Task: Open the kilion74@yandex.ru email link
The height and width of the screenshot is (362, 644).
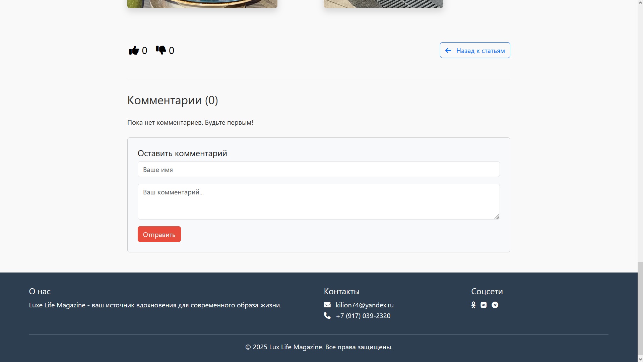Action: point(365,305)
